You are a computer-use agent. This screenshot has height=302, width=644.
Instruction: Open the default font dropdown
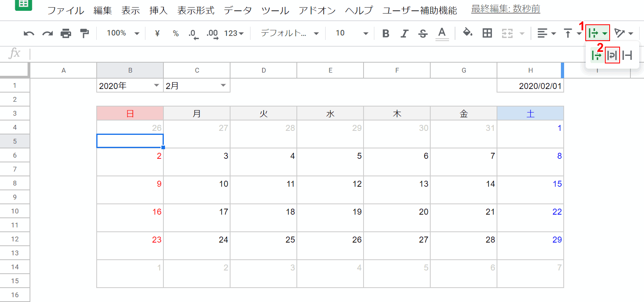point(290,33)
